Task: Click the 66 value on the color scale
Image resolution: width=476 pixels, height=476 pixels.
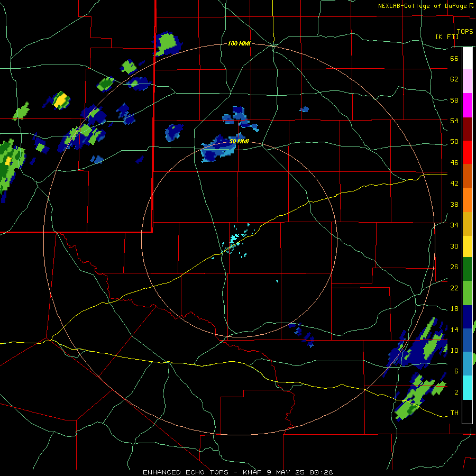Action: point(454,58)
